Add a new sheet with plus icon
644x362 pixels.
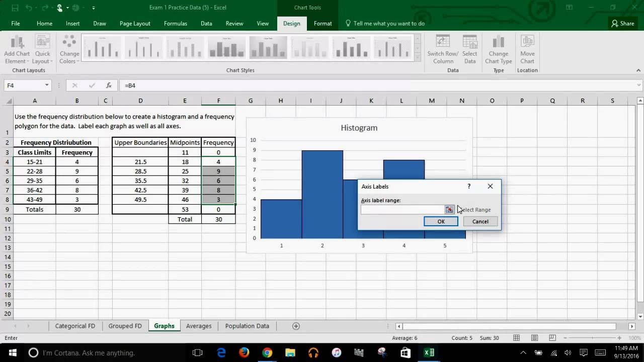(296, 326)
